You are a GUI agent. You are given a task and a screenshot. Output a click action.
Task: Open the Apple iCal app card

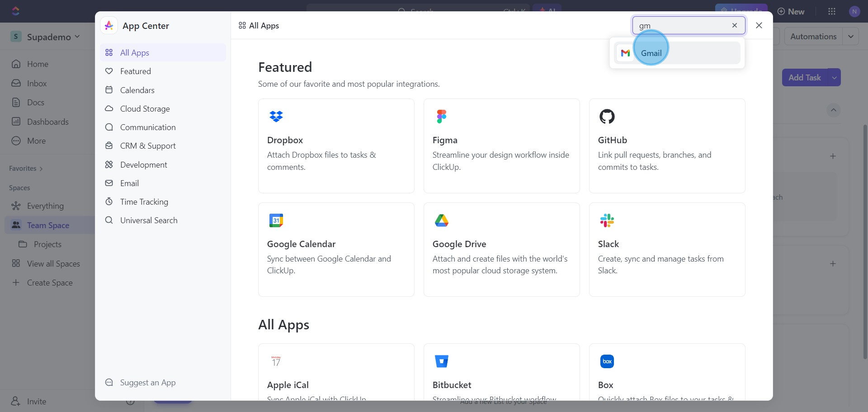tap(336, 372)
